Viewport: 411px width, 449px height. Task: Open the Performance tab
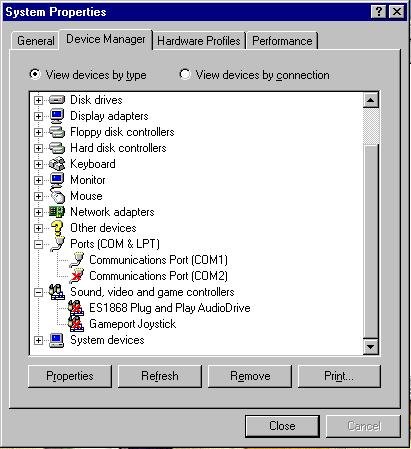282,41
